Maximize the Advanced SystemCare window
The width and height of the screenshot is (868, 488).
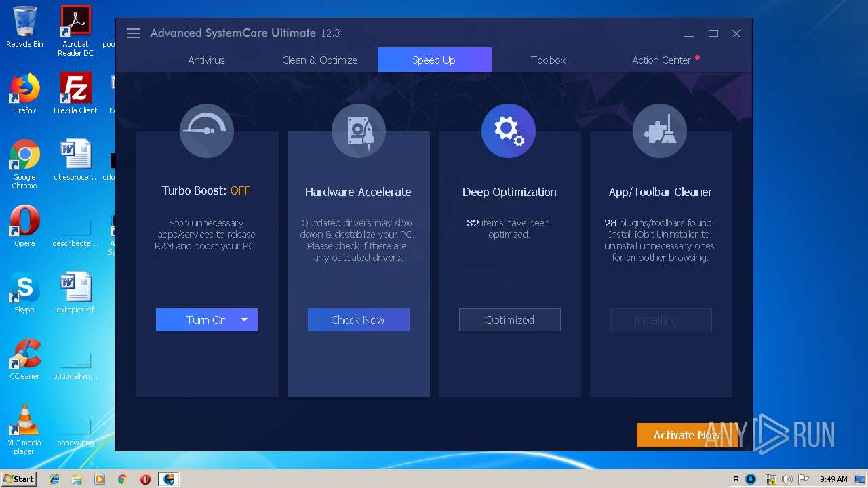coord(713,33)
